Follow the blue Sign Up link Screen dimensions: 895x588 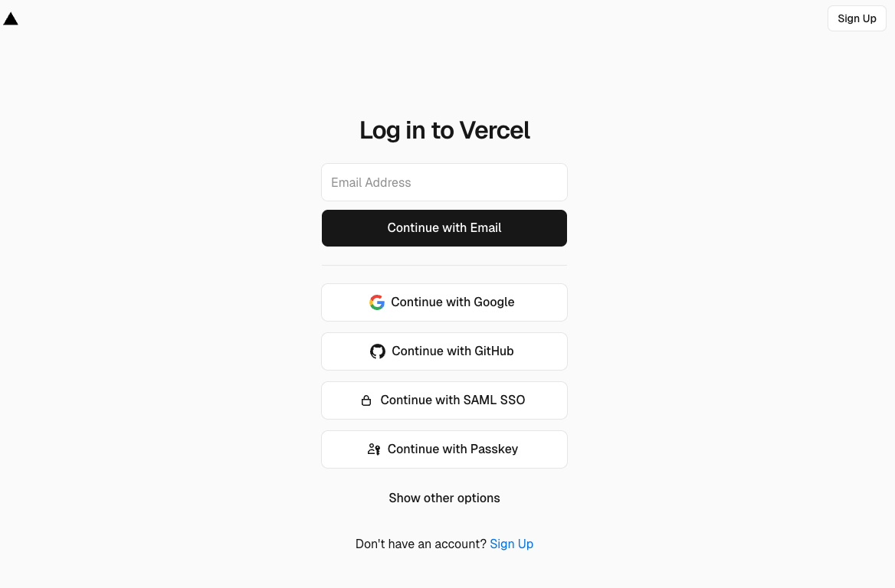pyautogui.click(x=511, y=544)
